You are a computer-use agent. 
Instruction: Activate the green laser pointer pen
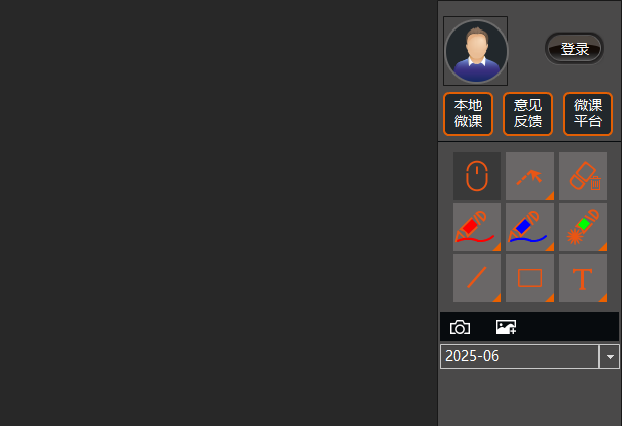[583, 227]
